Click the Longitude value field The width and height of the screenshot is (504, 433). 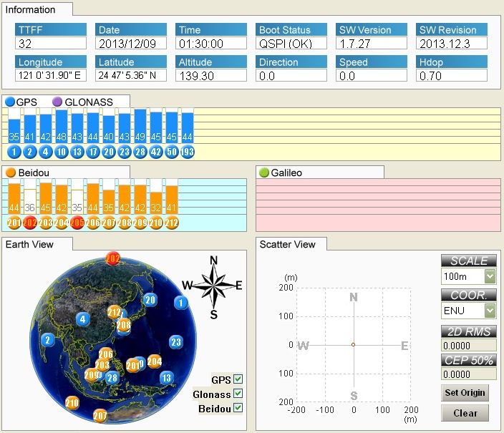point(52,76)
